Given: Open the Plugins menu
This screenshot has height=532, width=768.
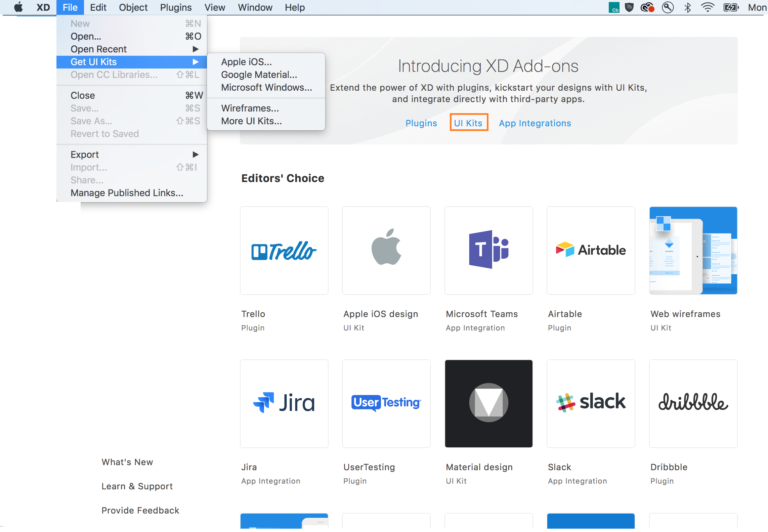Looking at the screenshot, I should tap(176, 7).
